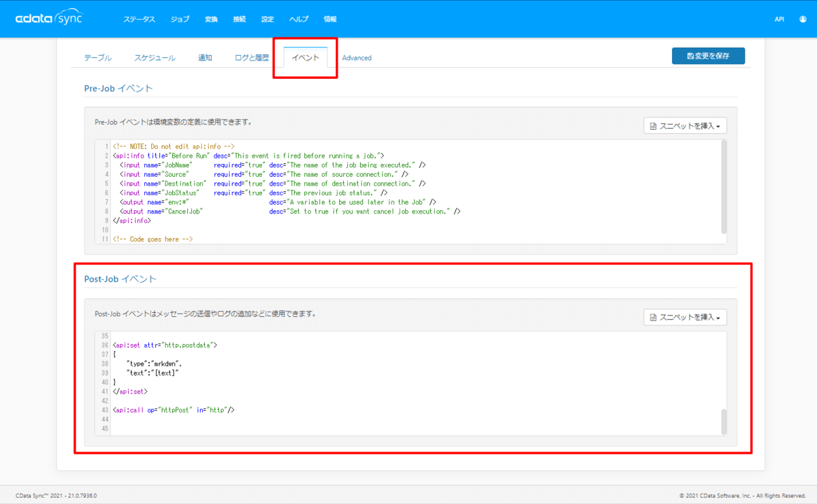Click the Pre-Job closing </api:info> line
Screen dimensions: 817x504
[132, 220]
